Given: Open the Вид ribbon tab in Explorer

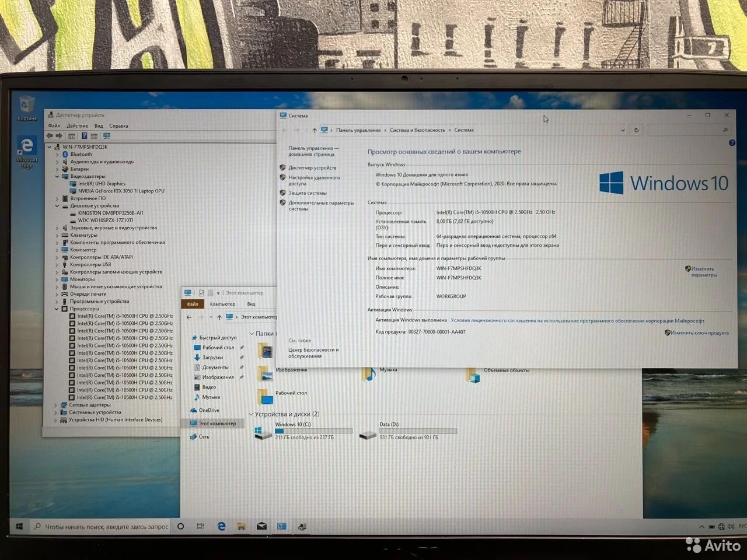Looking at the screenshot, I should tap(251, 304).
